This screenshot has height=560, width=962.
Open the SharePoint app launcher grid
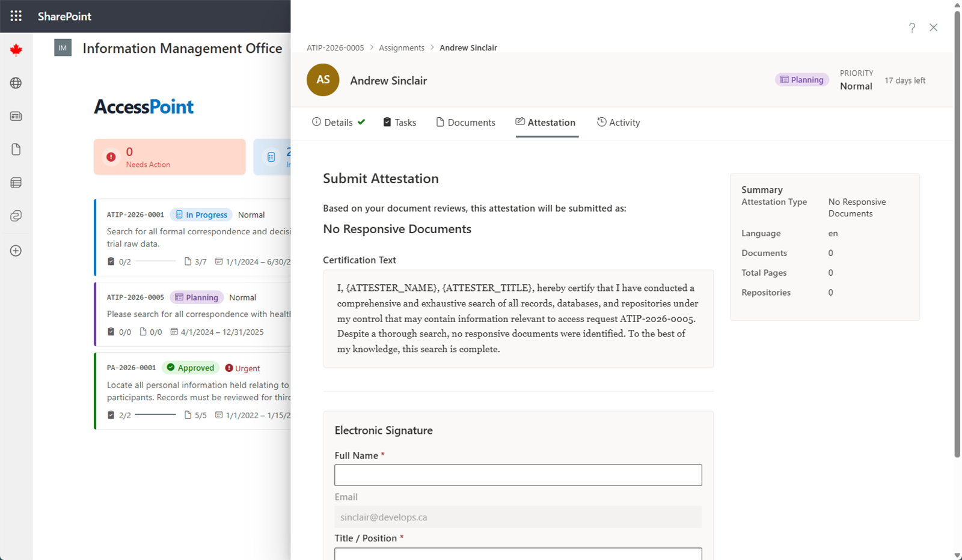pyautogui.click(x=16, y=16)
